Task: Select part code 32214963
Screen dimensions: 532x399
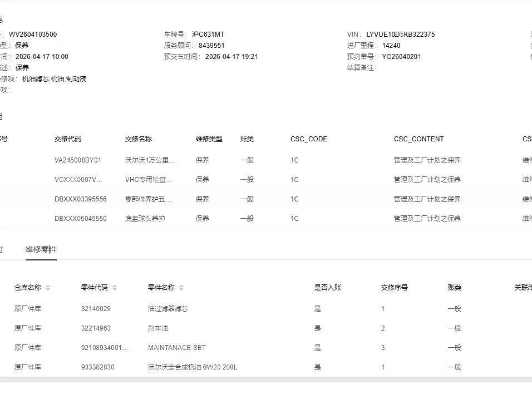Action: (96, 328)
